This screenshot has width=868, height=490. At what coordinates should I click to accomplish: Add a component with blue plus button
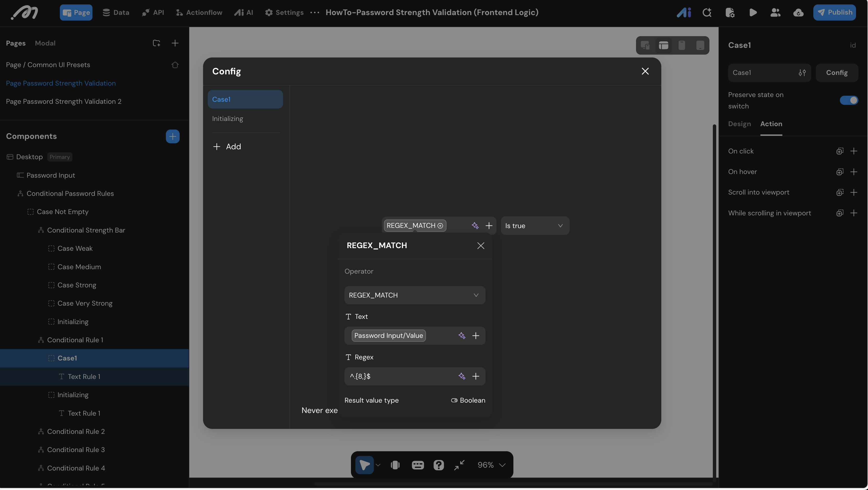click(x=173, y=136)
